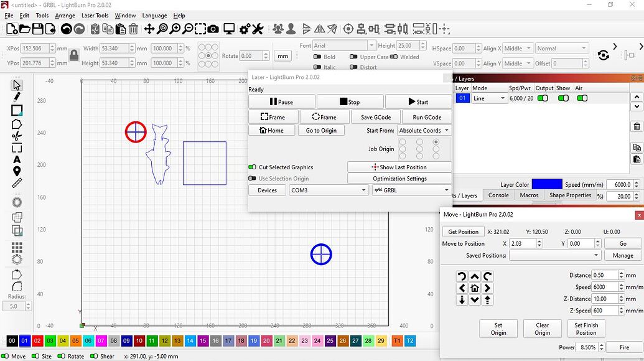Open Settings gears icon
The height and width of the screenshot is (361, 644).
[245, 29]
